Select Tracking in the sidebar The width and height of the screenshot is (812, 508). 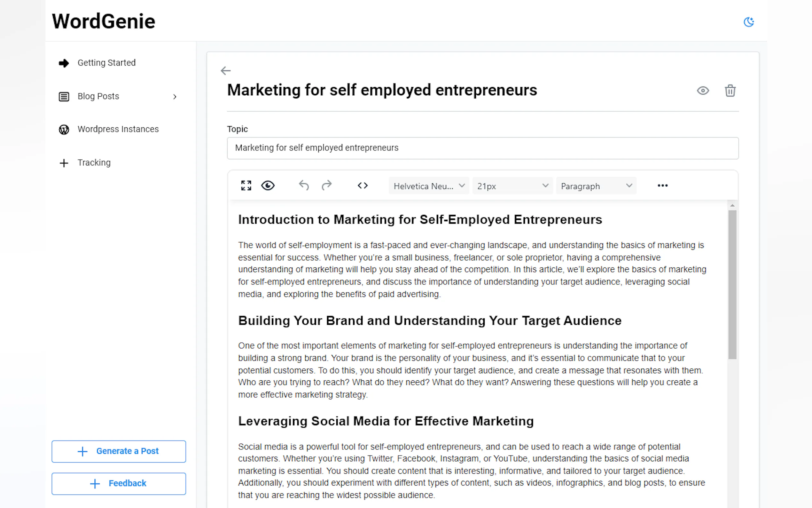pos(94,163)
